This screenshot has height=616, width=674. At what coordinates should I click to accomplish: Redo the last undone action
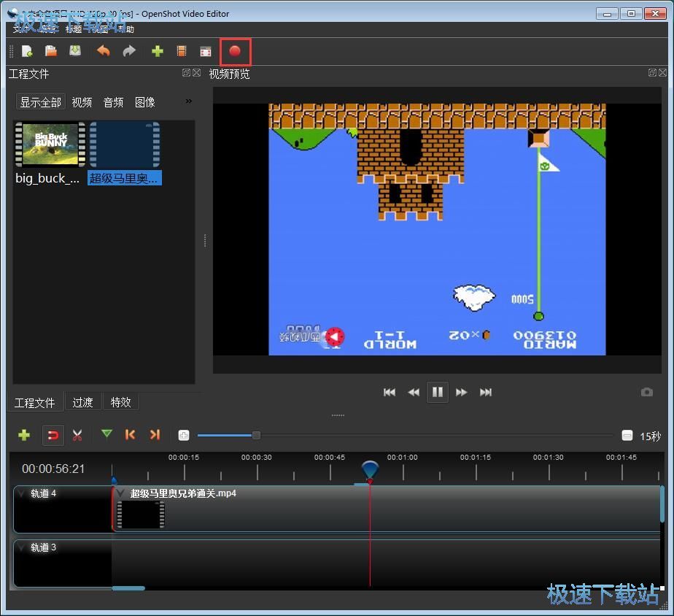pos(129,51)
